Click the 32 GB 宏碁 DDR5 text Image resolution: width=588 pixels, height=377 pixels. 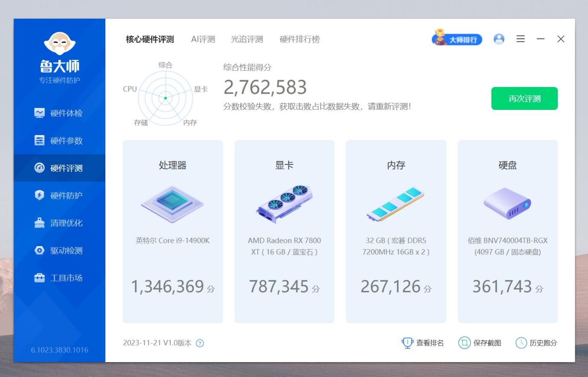click(x=396, y=246)
